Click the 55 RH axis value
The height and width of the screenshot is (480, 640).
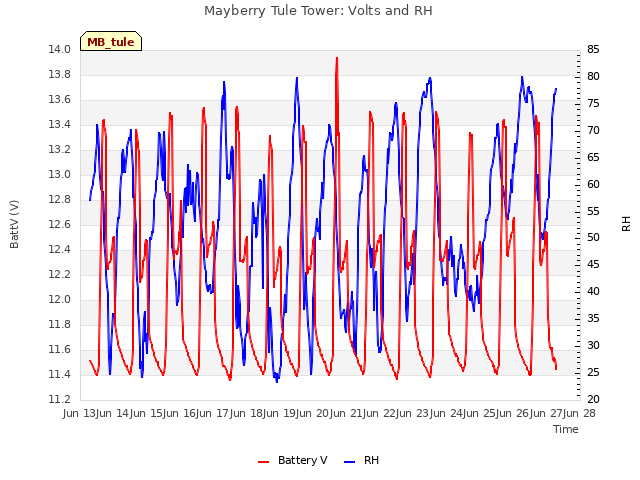click(593, 211)
